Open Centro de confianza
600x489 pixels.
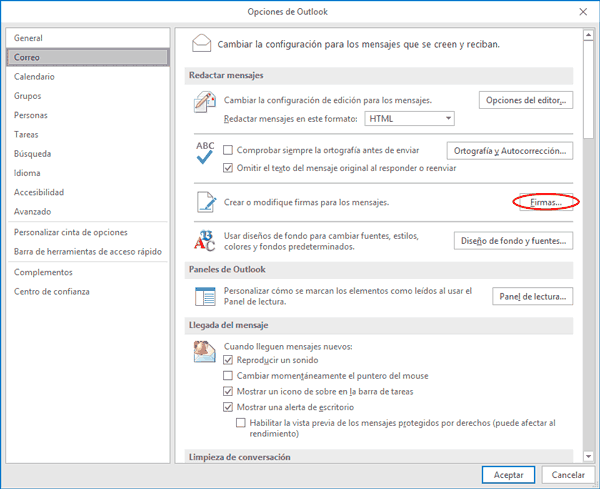coord(88,292)
